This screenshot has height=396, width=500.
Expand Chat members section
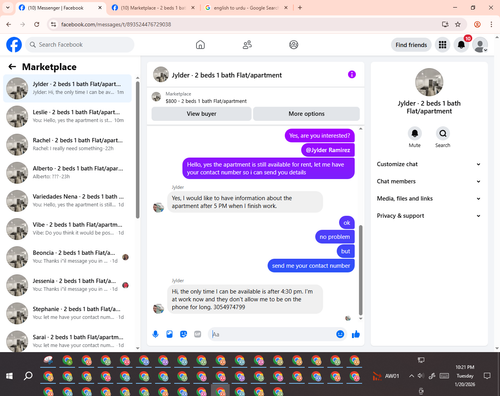[x=429, y=181]
